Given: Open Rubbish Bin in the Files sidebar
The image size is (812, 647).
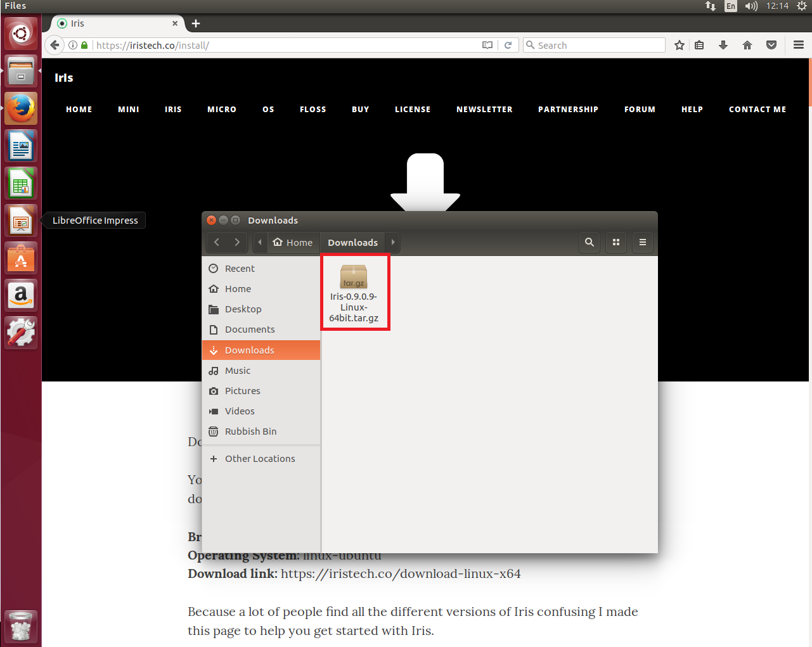Looking at the screenshot, I should (x=261, y=432).
